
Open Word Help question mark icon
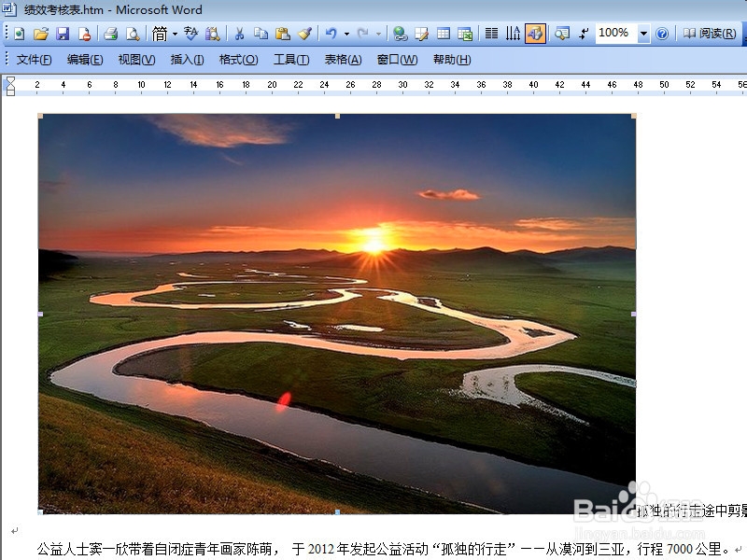click(x=662, y=34)
